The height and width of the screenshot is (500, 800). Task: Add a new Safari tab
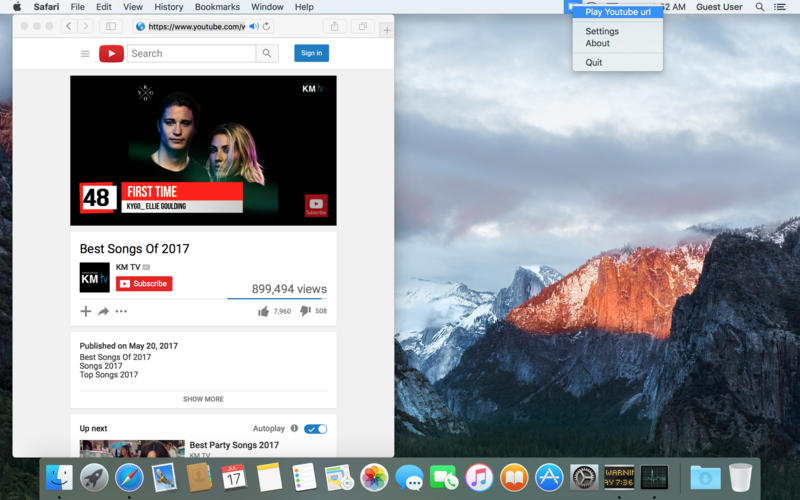pos(387,31)
